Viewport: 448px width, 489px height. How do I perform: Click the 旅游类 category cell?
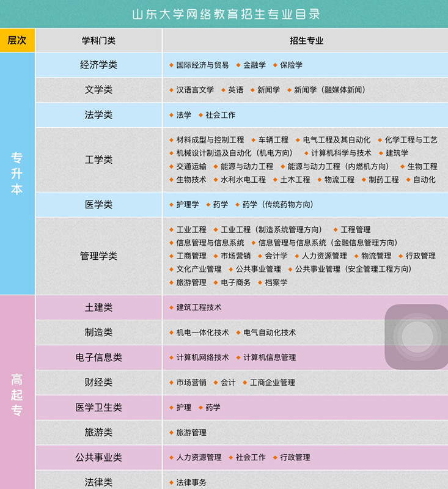click(x=98, y=432)
